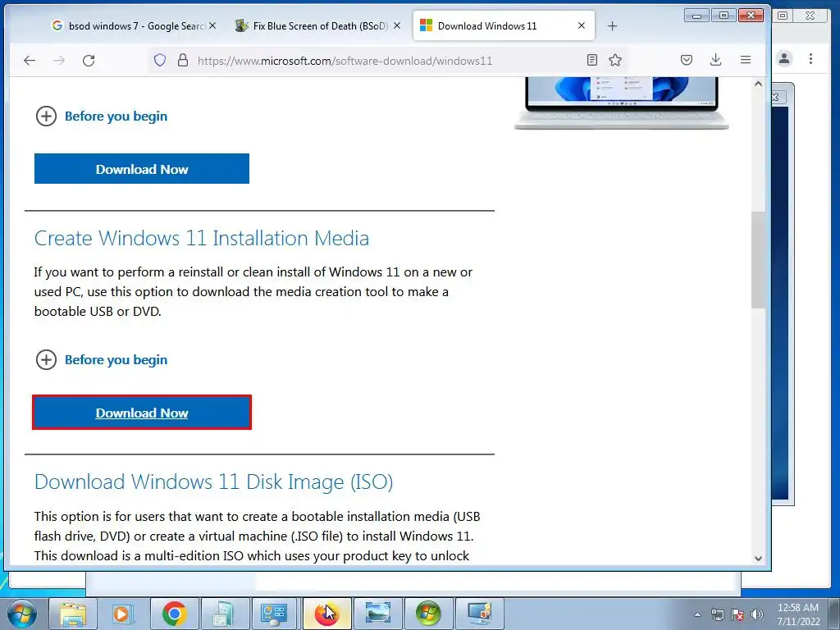The image size is (840, 630).
Task: Close the Fix Blue Screen of Death tab
Action: 397,25
